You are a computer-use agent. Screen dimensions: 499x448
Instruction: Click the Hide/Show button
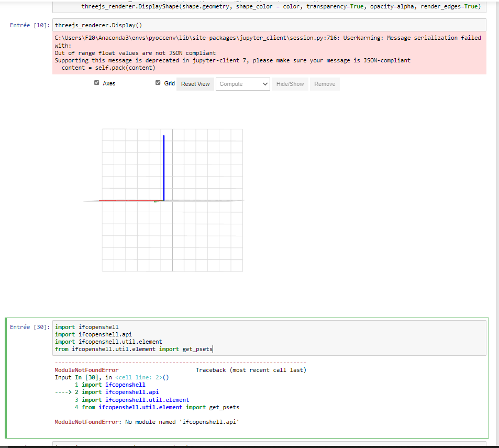pyautogui.click(x=290, y=84)
